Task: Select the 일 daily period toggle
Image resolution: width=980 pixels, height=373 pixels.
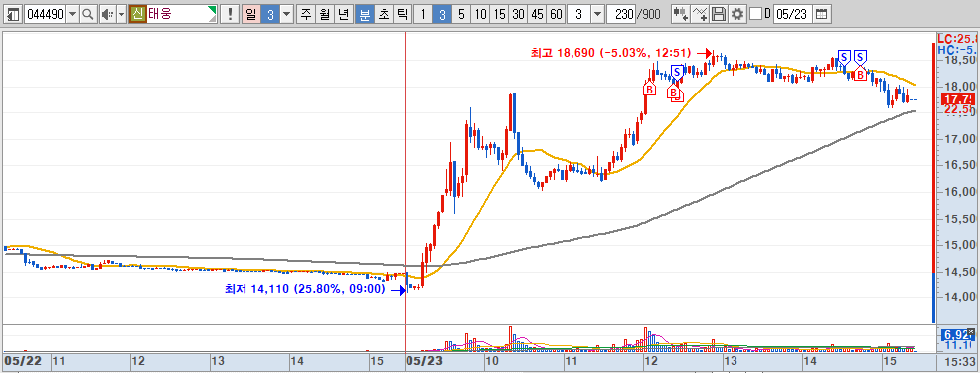Action: 251,14
